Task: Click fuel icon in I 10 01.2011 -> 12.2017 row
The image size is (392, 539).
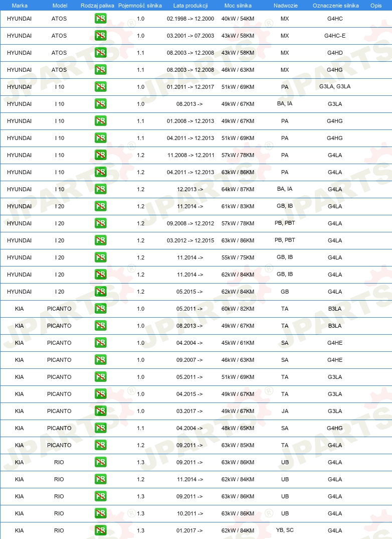Action: 101,87
